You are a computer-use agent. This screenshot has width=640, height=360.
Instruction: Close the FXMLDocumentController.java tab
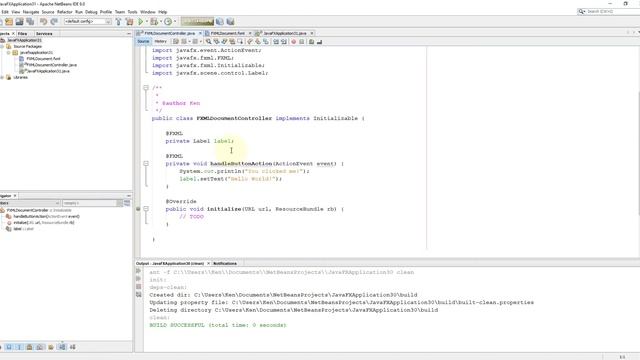click(200, 33)
